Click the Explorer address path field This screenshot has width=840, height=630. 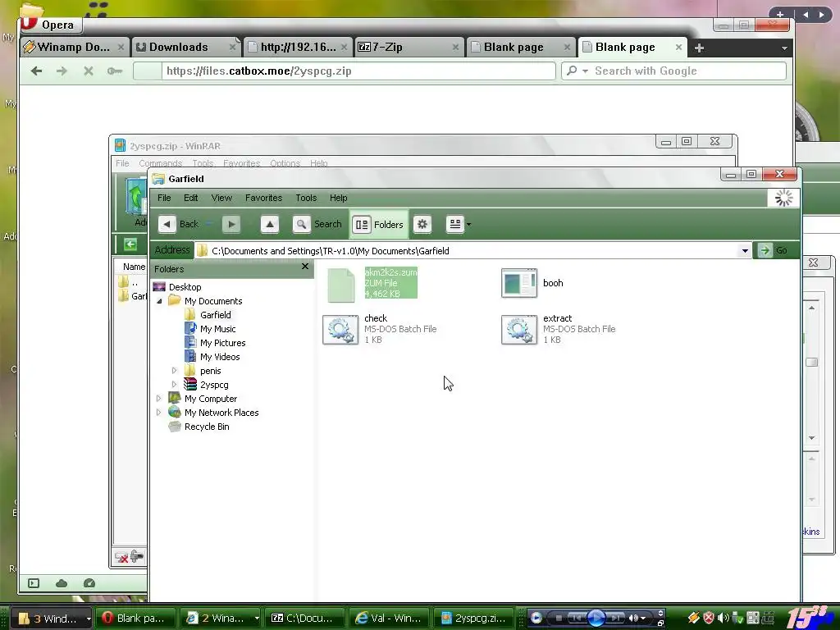pos(466,251)
